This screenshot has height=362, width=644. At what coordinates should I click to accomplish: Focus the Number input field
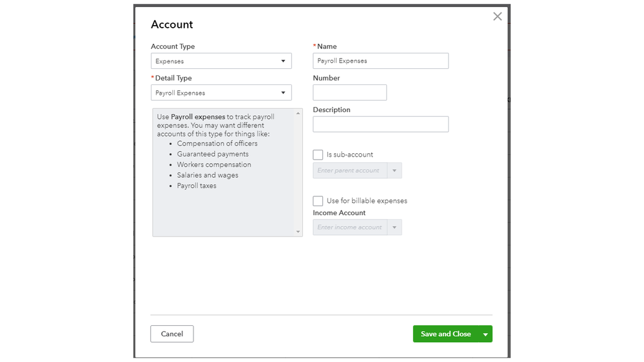pyautogui.click(x=349, y=93)
